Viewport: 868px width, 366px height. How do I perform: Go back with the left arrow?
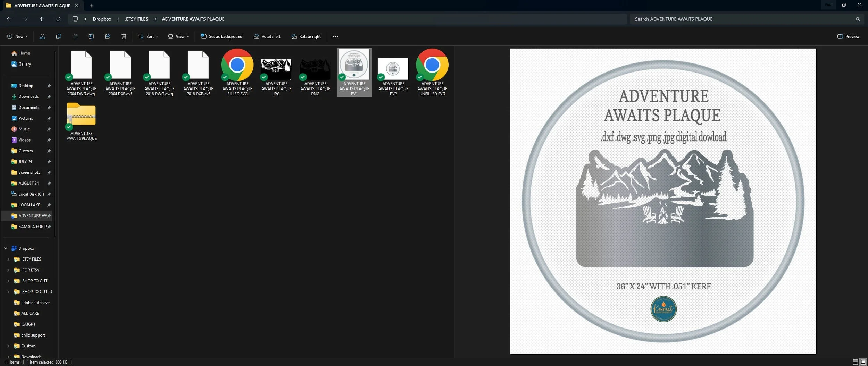coord(9,19)
